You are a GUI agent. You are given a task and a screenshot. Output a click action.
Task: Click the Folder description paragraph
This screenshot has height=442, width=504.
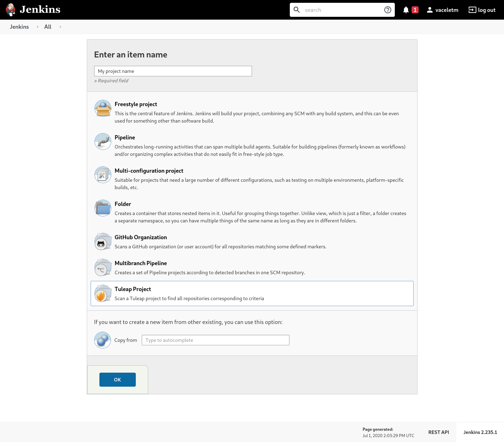[x=260, y=217]
